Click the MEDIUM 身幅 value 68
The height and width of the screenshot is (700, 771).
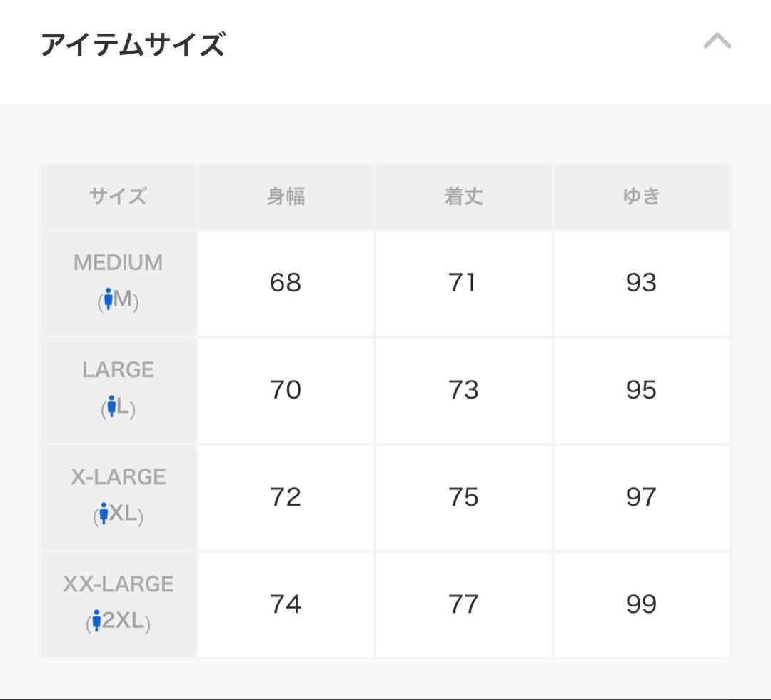click(x=286, y=283)
